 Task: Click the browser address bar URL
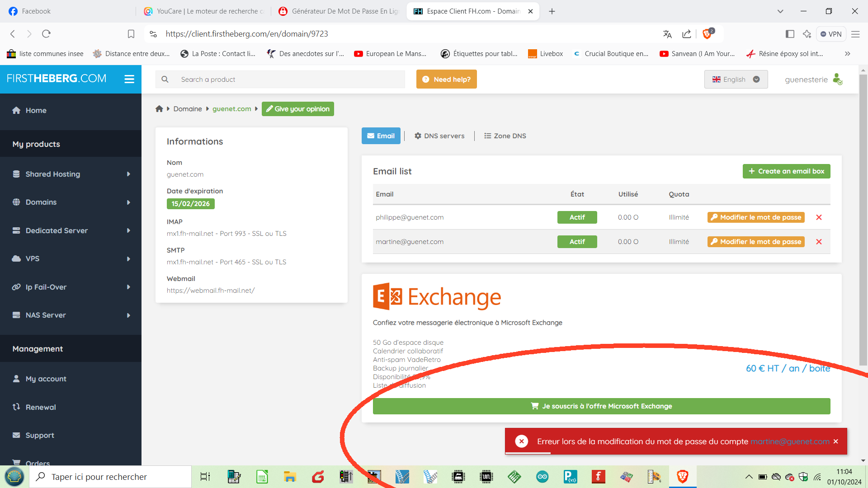[x=247, y=34]
